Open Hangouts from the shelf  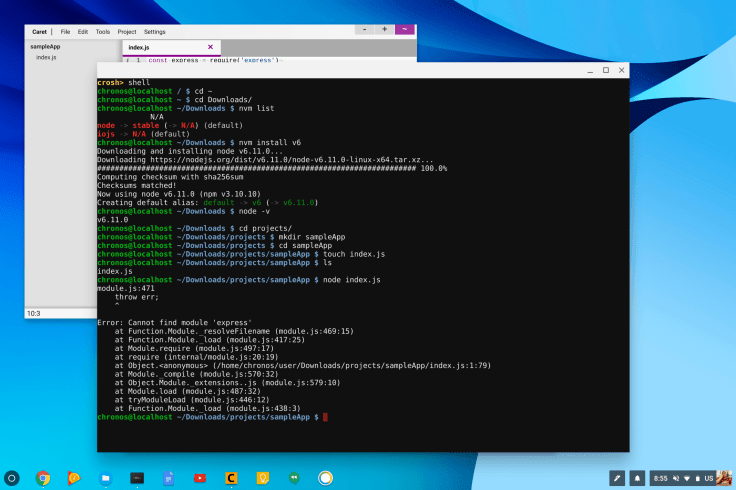(x=293, y=478)
